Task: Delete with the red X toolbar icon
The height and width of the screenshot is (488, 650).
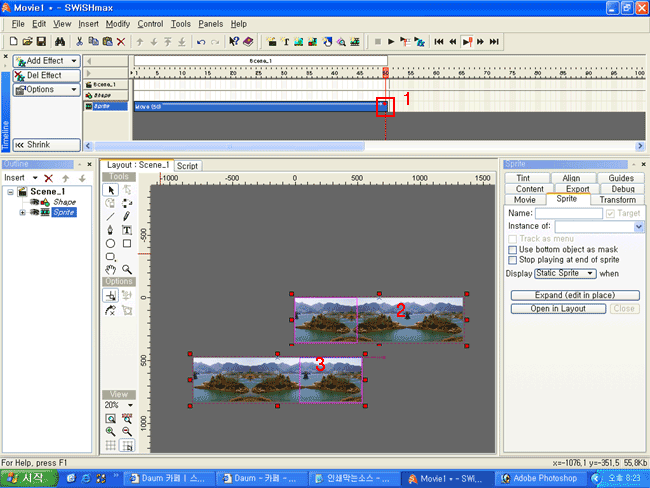Action: click(x=121, y=41)
